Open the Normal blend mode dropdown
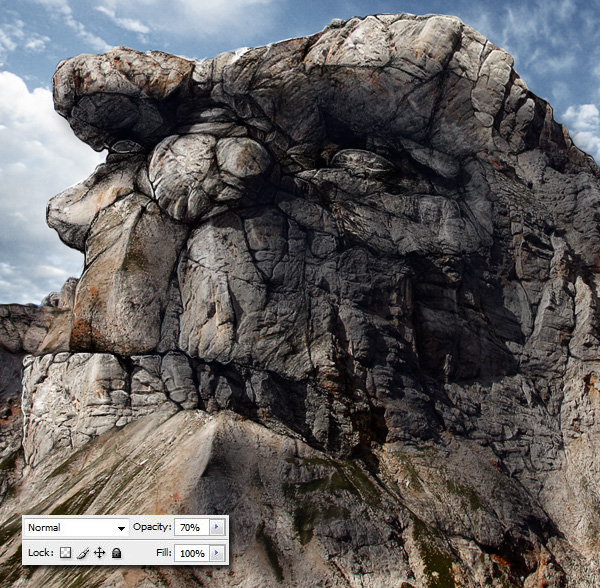Viewport: 600px width, 588px height. click(x=77, y=528)
